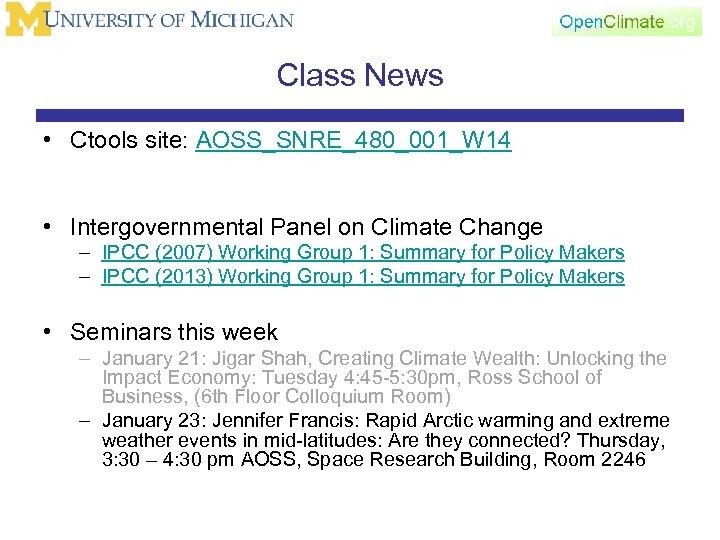The height and width of the screenshot is (540, 720).
Task: Open the OpenClimate.org logo
Action: [x=626, y=22]
